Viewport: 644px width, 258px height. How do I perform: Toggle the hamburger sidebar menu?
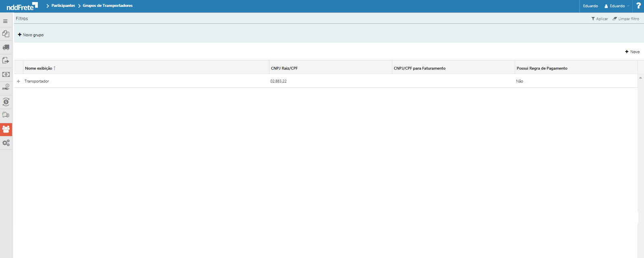click(x=5, y=21)
